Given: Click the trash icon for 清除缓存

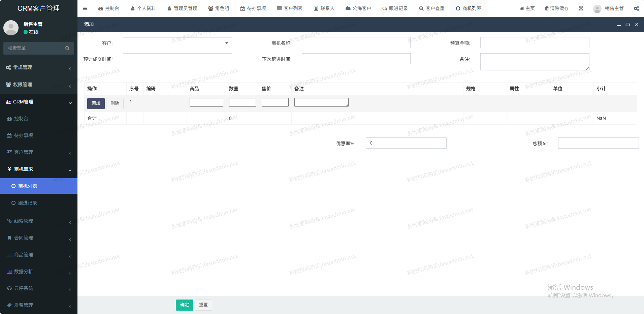Looking at the screenshot, I should tap(547, 8).
